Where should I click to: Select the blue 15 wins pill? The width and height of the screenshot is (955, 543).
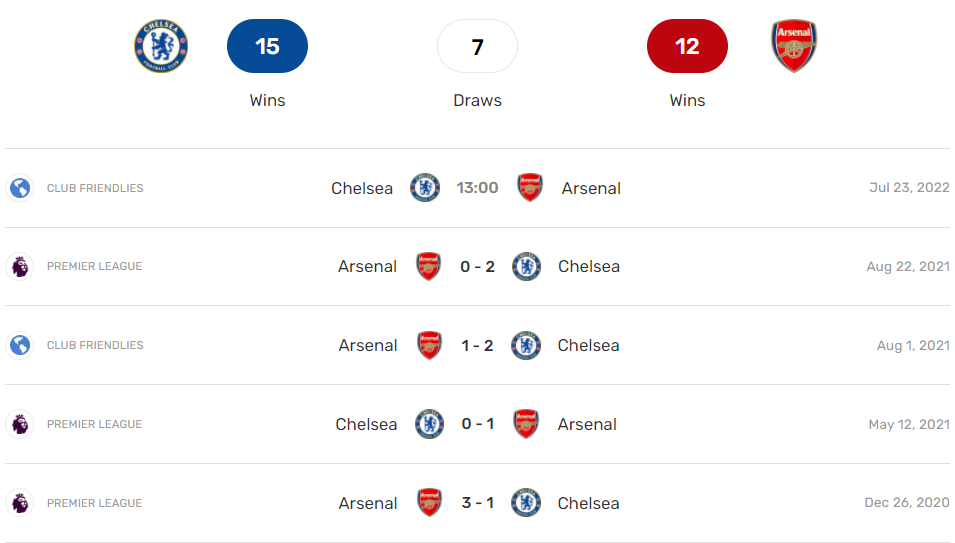tap(267, 46)
